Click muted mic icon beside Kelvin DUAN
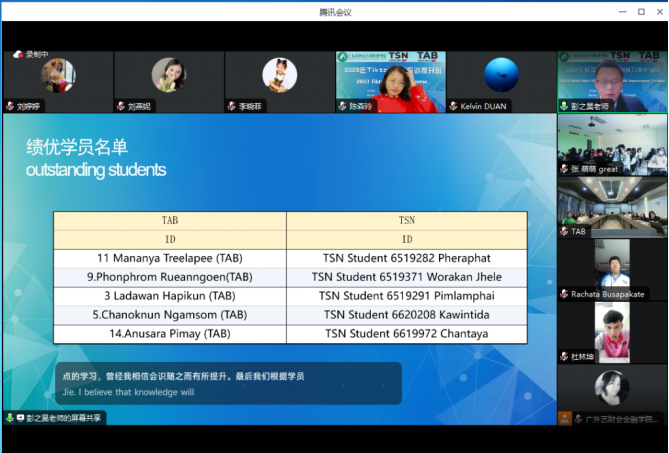This screenshot has height=453, width=669. pyautogui.click(x=453, y=106)
